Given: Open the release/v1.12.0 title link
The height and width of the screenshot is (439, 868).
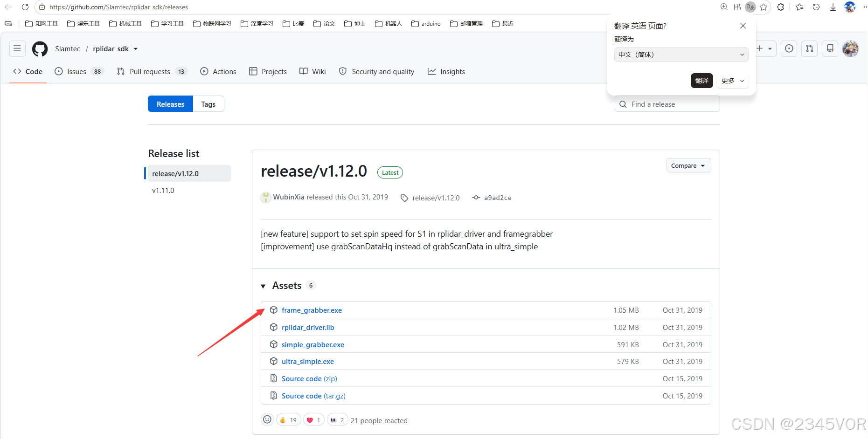Looking at the screenshot, I should pos(314,171).
